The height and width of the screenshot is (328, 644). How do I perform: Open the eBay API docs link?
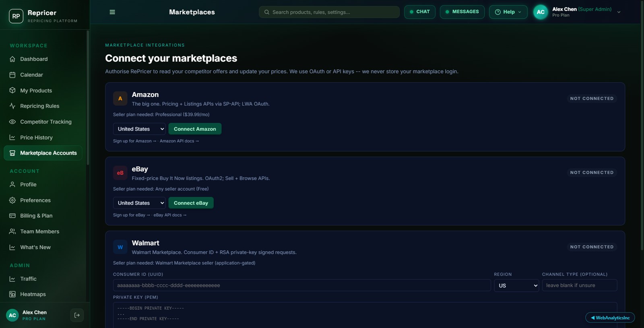coord(170,215)
